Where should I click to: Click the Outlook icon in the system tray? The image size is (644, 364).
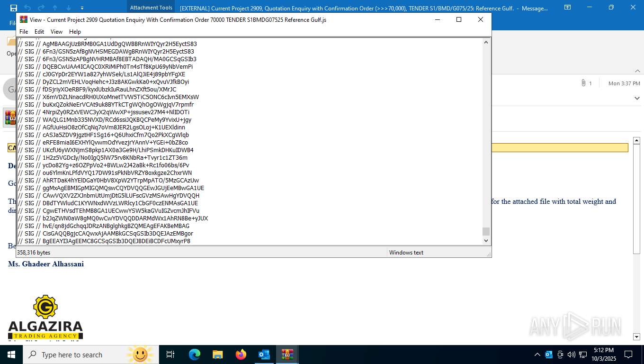pyautogui.click(x=549, y=355)
